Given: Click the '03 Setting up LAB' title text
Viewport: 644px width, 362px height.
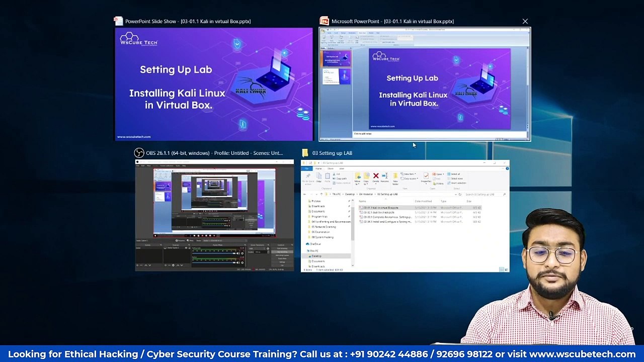Looking at the screenshot, I should pyautogui.click(x=332, y=153).
